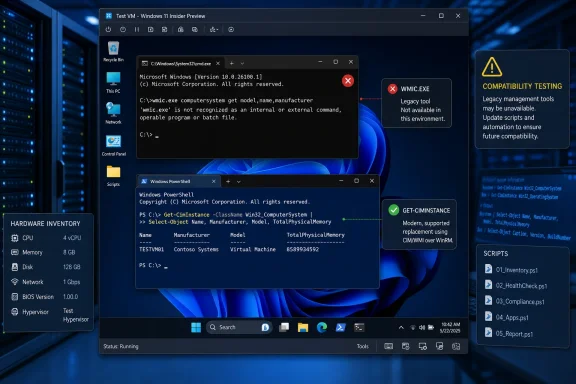This screenshot has width=576, height=384.
Task: Select the BIOS Version row in Hardware Inventory
Action: coord(45,297)
